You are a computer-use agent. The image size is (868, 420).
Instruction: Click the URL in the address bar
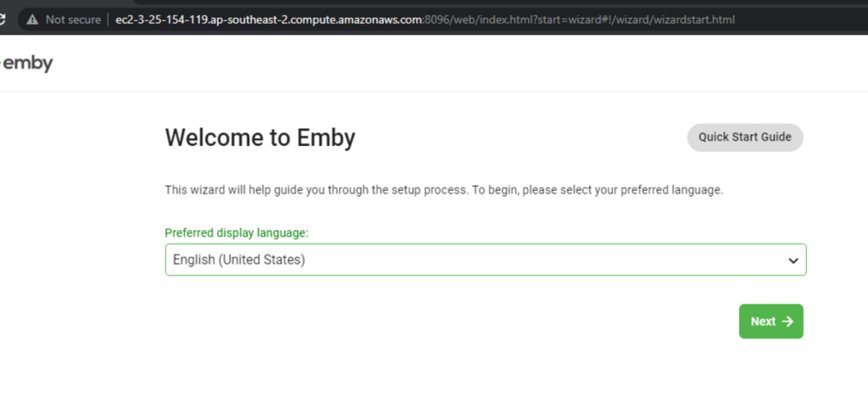tap(424, 19)
